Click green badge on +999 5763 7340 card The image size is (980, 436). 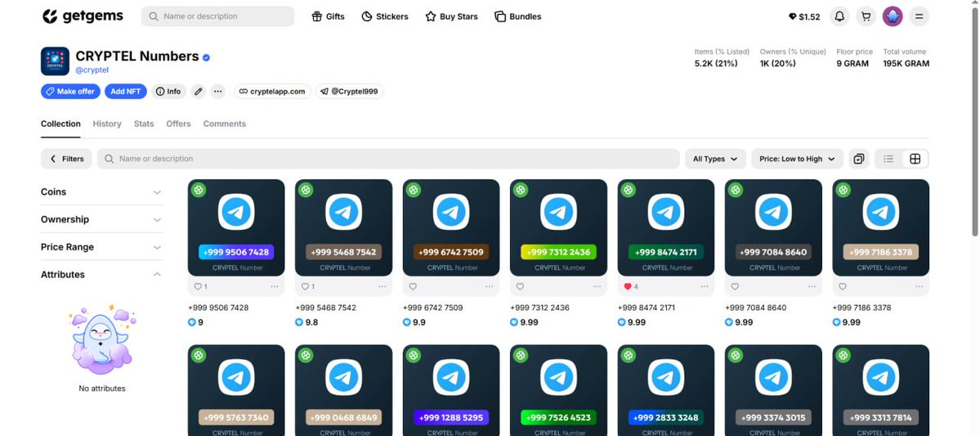point(199,355)
